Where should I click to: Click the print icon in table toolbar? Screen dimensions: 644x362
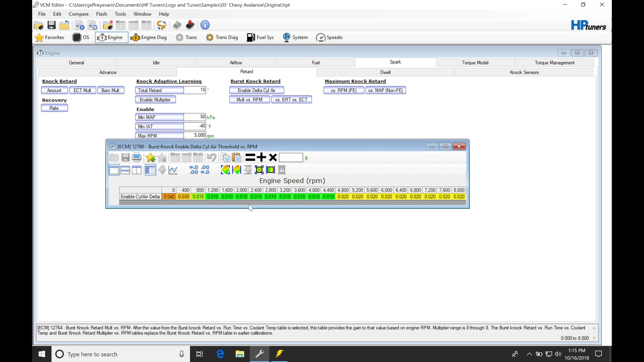click(137, 158)
